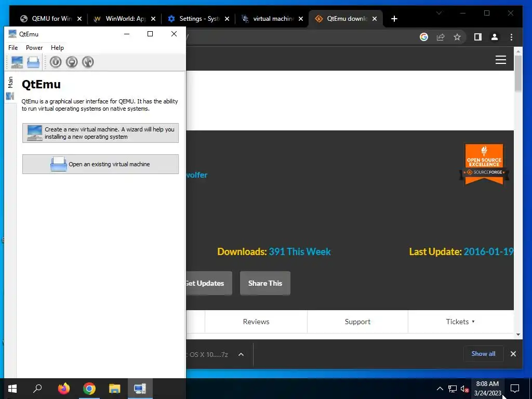This screenshot has width=532, height=399.
Task: Close the QtEmu download browser tab
Action: point(375,19)
